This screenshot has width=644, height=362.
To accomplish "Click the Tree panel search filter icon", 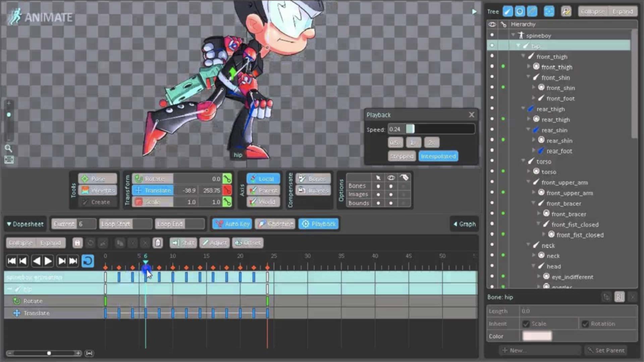I will [x=566, y=11].
